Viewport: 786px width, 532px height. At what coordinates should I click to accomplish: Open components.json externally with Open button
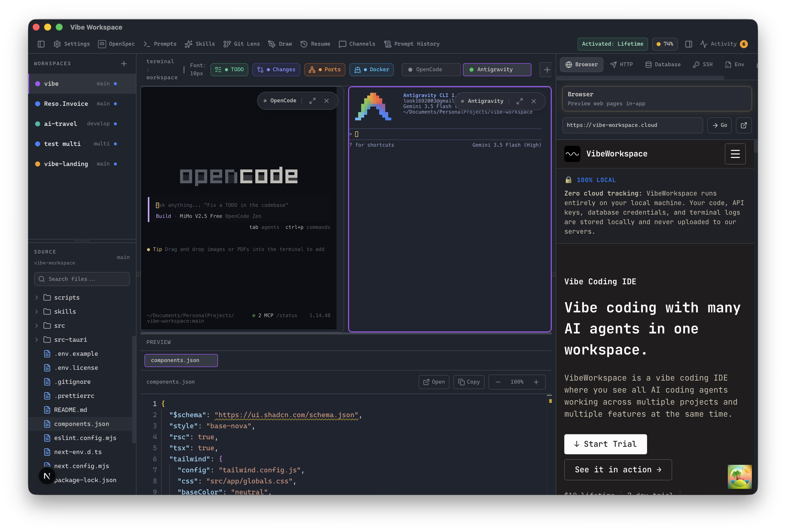[x=434, y=382]
